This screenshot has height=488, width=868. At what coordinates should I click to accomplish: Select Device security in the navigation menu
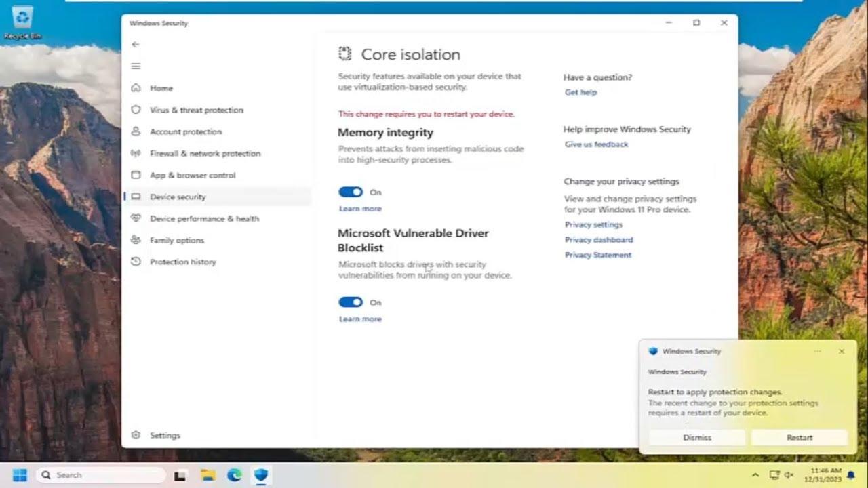176,197
